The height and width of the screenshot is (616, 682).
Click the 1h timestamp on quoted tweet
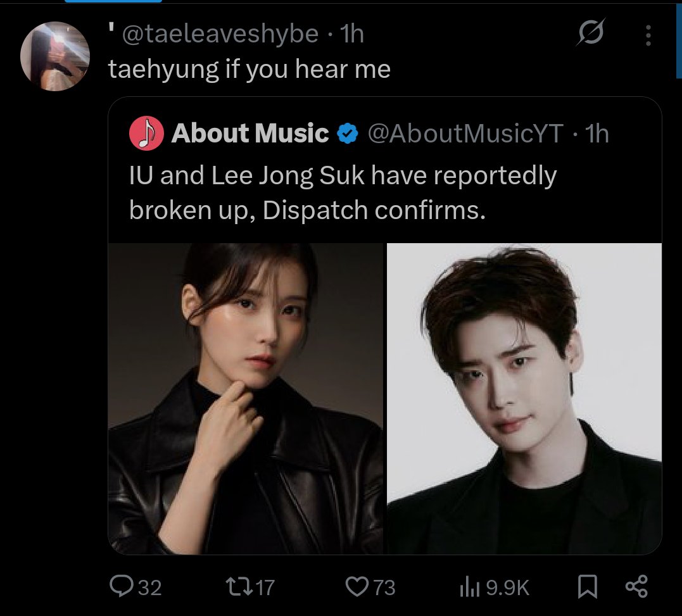[x=597, y=134]
